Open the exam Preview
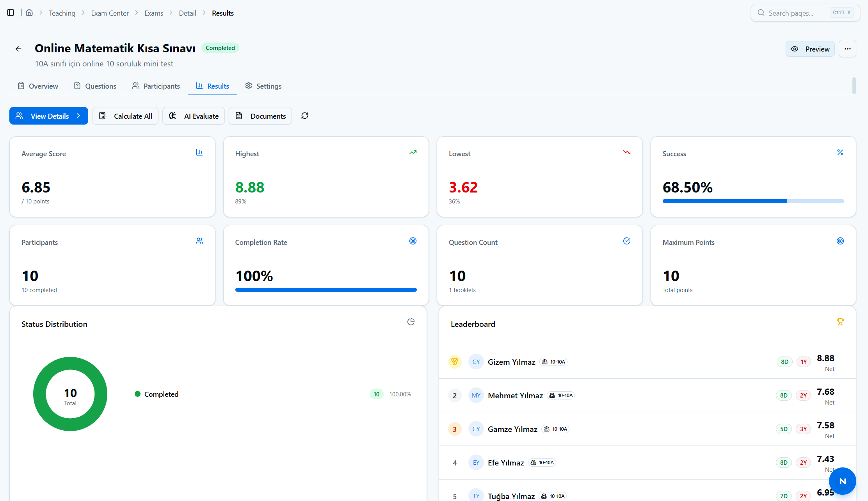This screenshot has height=501, width=868. [810, 49]
